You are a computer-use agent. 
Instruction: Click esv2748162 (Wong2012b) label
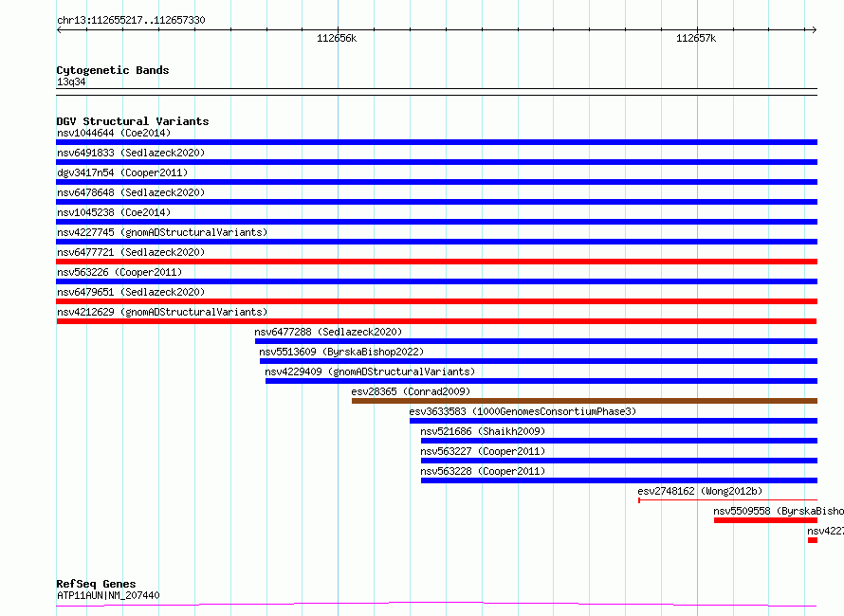(x=700, y=491)
